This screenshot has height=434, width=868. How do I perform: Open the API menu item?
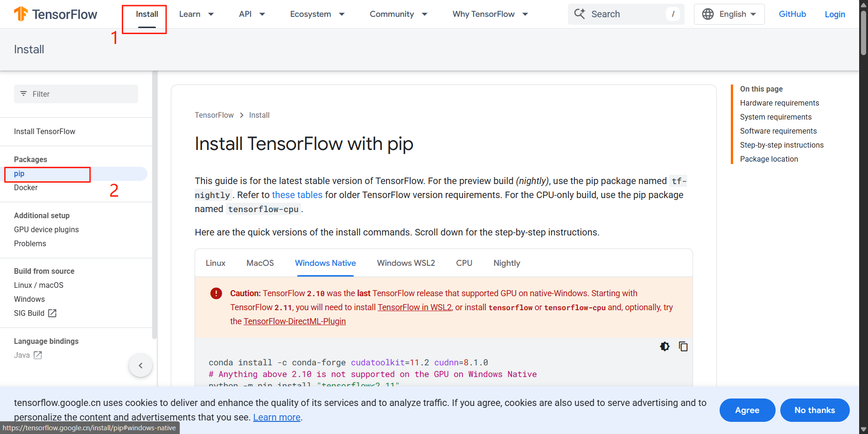click(x=245, y=14)
